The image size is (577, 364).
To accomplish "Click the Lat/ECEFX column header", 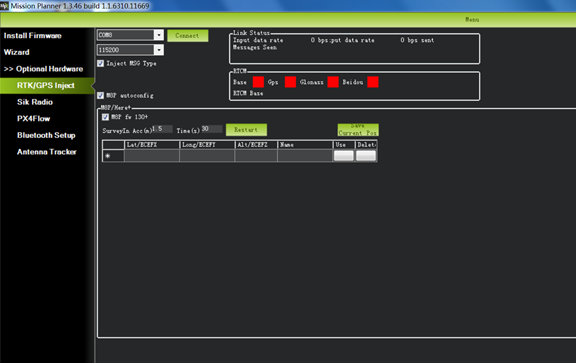I will [x=152, y=145].
